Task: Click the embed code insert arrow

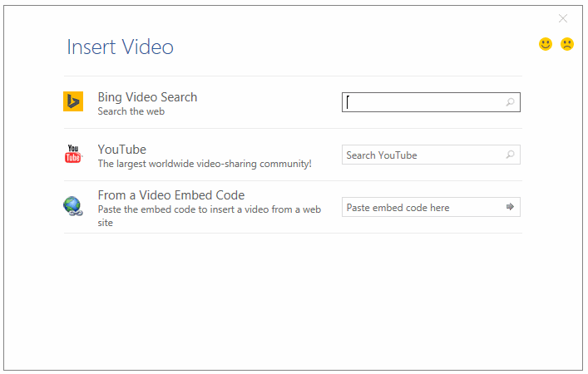Action: 510,207
